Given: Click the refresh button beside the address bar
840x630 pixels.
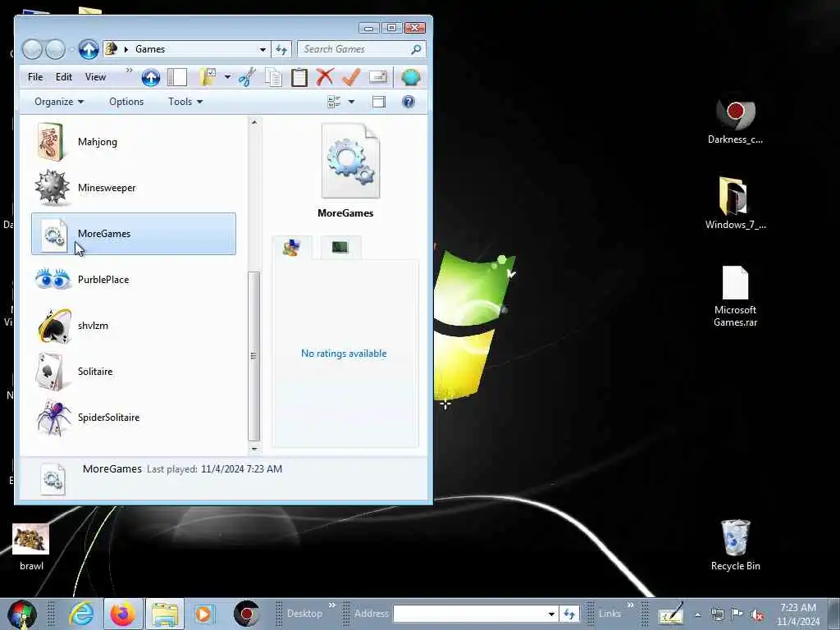Looking at the screenshot, I should click(x=281, y=49).
